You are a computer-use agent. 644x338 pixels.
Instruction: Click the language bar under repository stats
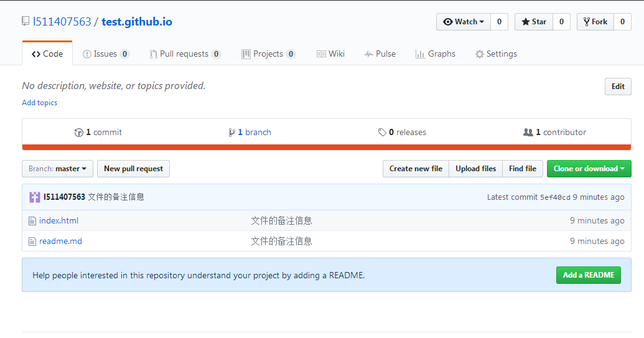[327, 148]
